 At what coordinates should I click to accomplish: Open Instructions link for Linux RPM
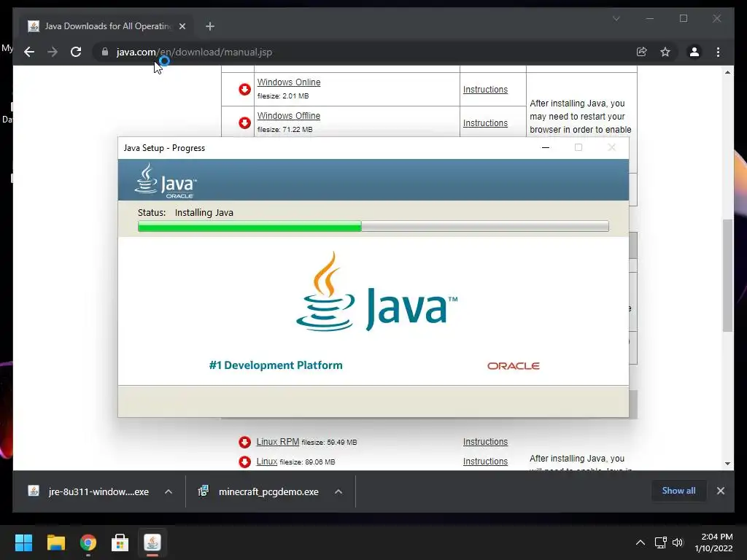(485, 442)
